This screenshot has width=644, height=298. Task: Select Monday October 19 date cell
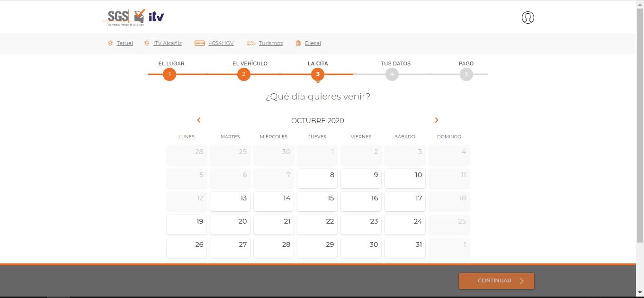tap(186, 225)
